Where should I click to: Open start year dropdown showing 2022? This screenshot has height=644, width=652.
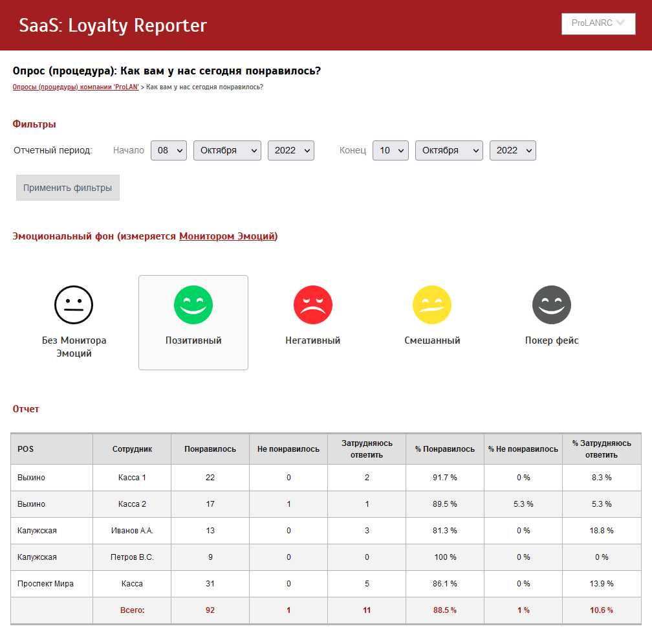[291, 150]
